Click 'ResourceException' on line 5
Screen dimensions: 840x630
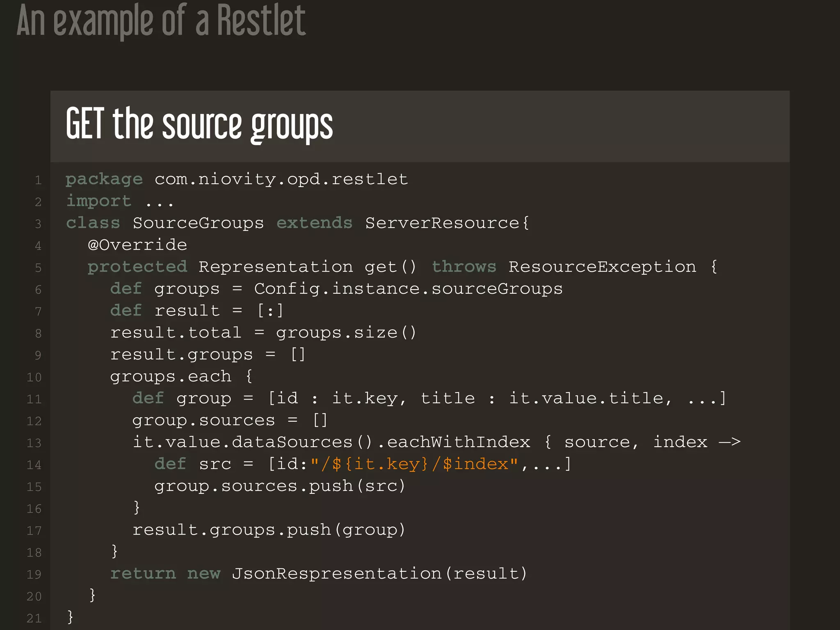602,267
